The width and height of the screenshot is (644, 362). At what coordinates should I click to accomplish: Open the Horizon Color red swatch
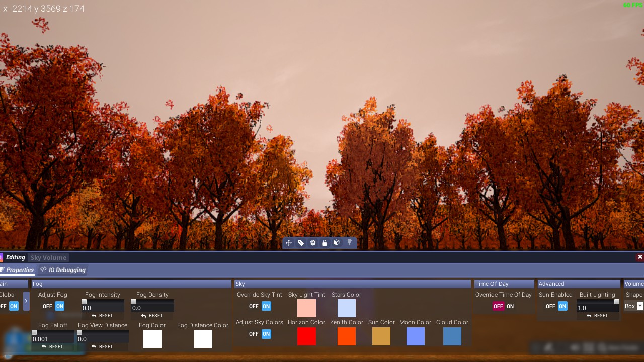306,336
